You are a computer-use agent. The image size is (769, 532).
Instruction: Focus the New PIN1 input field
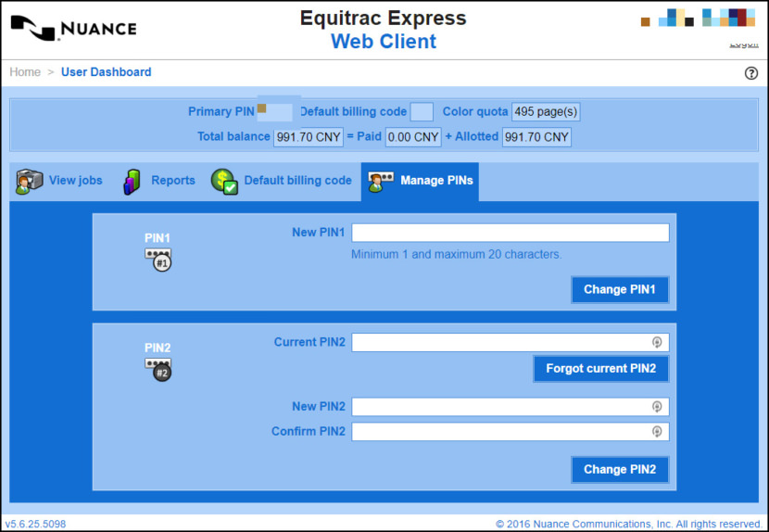click(x=511, y=233)
